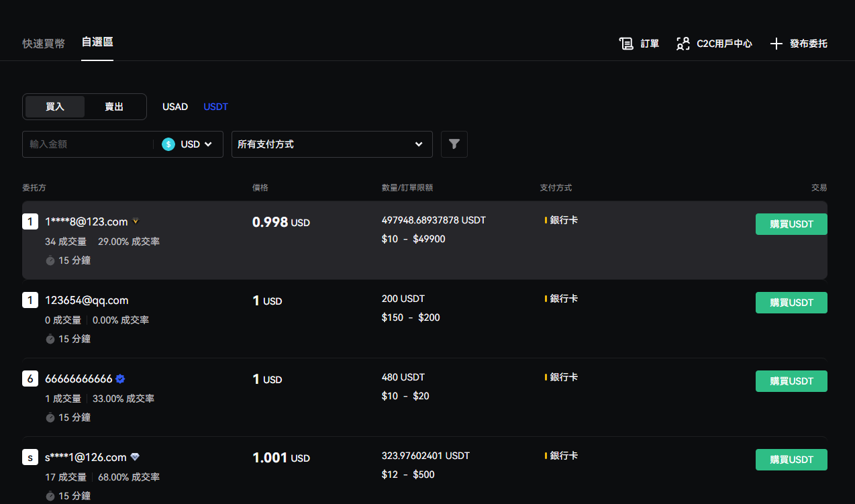Click 購買USDT for 1****8@123.com
Viewport: 855px width, 504px height.
791,224
